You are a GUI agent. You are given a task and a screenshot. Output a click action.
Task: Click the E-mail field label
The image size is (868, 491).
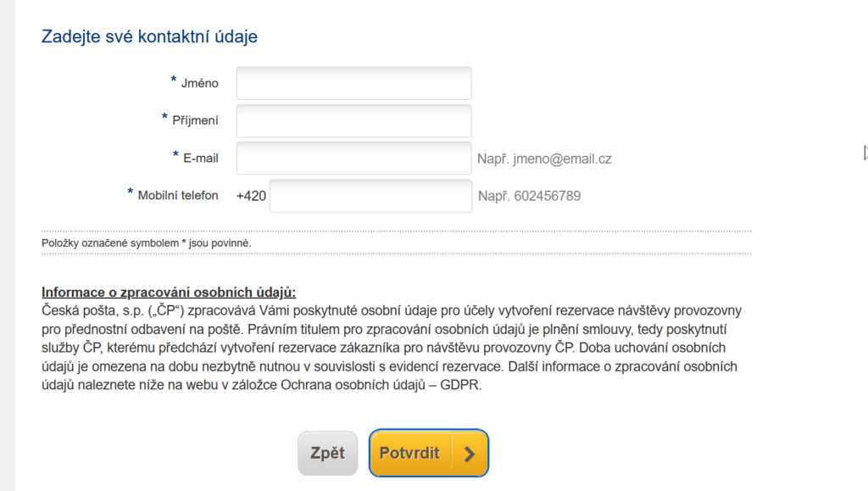(x=201, y=159)
